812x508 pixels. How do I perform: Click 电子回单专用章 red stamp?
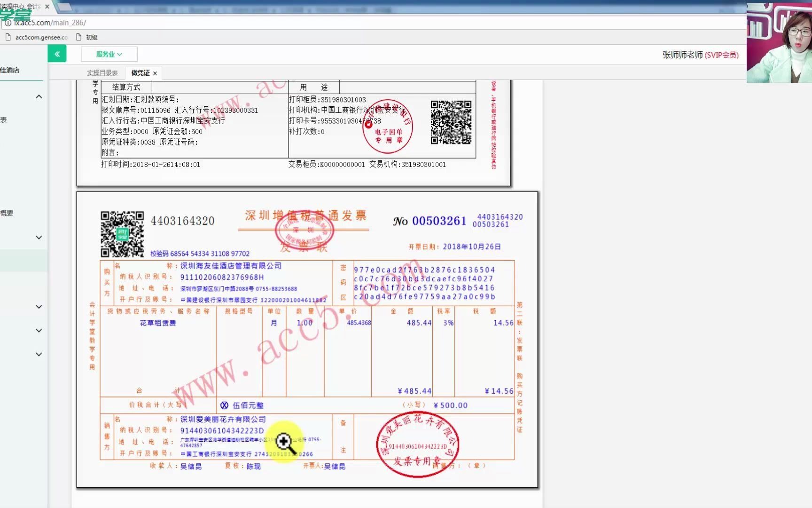point(388,126)
